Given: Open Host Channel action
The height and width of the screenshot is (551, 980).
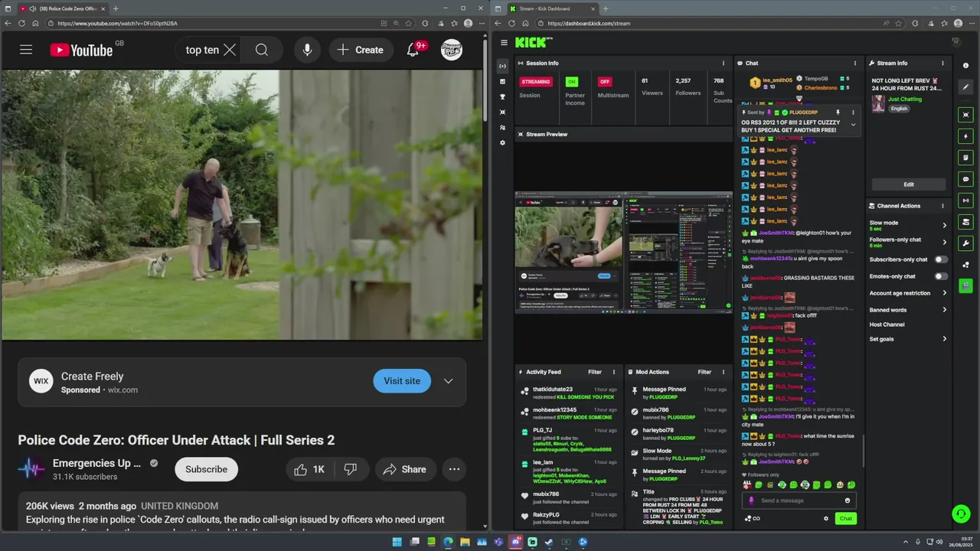Looking at the screenshot, I should coord(887,324).
